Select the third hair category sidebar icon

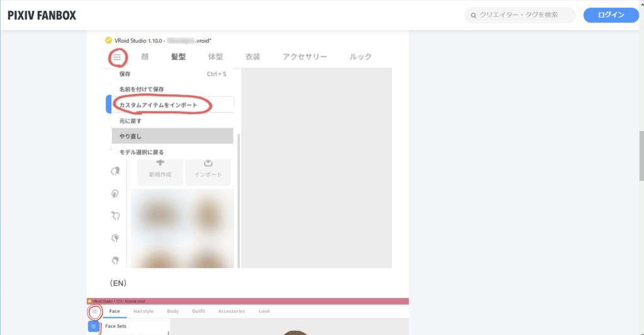115,216
